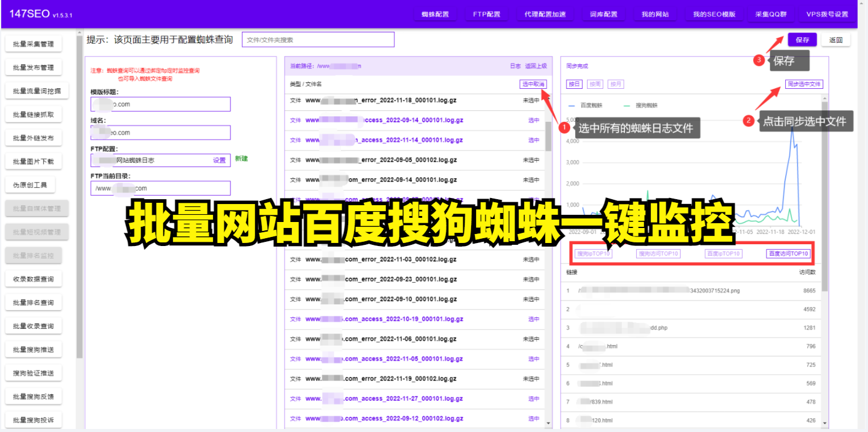Toggle 选中 for access_2022-11-14_000101.log.gz
868x432 pixels.
pyautogui.click(x=534, y=140)
